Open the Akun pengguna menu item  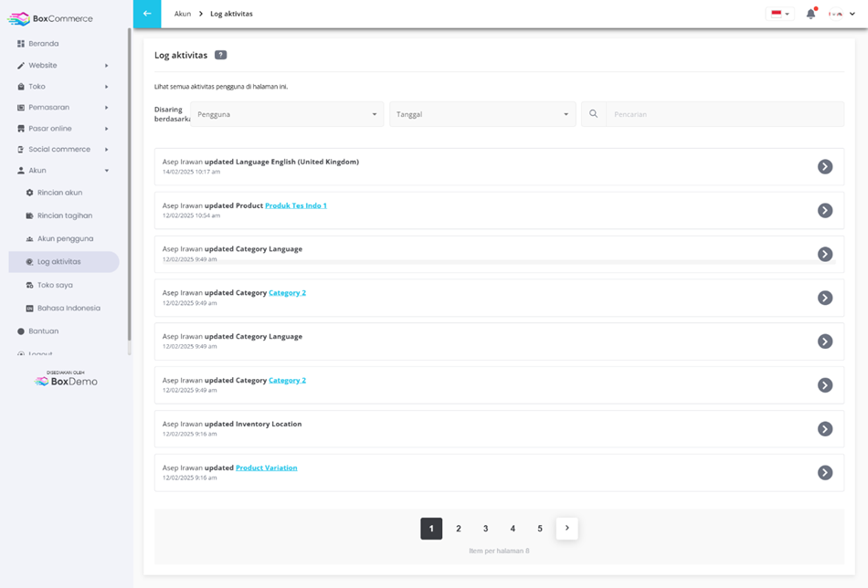[x=64, y=239]
